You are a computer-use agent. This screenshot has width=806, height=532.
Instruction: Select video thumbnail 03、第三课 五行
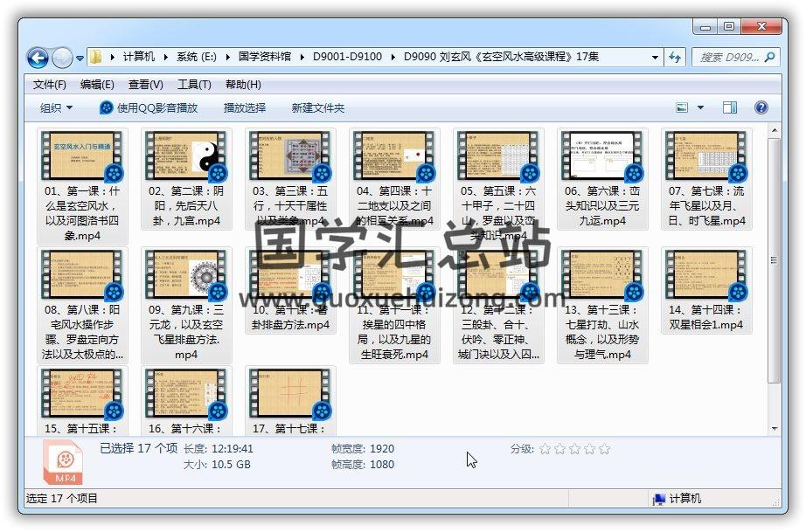pos(290,155)
